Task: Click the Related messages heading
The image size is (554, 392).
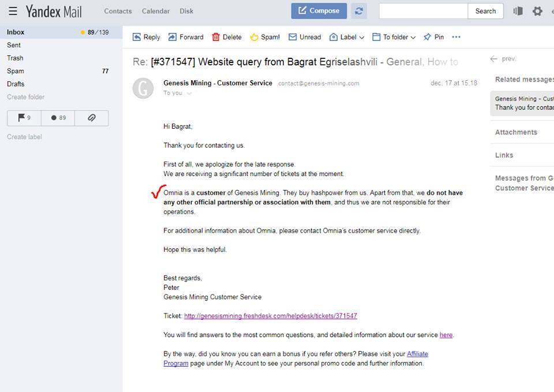Action: tap(525, 80)
